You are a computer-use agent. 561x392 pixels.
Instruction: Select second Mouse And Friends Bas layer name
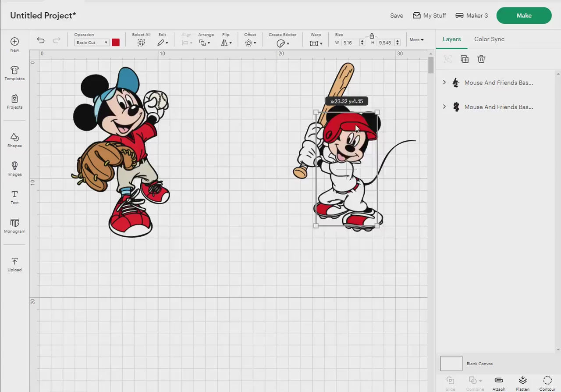point(499,107)
